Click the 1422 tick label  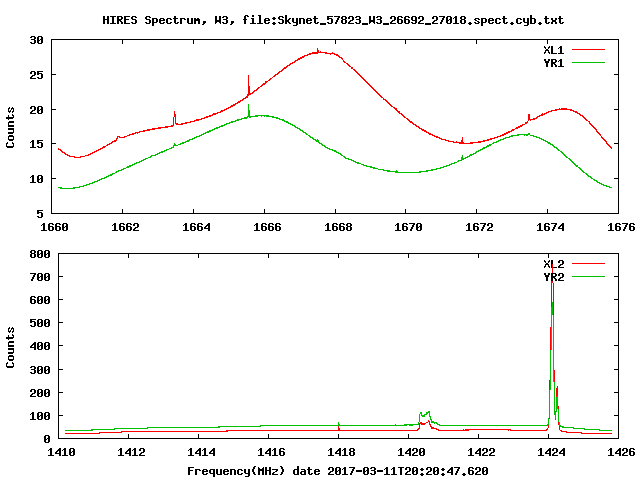click(481, 452)
